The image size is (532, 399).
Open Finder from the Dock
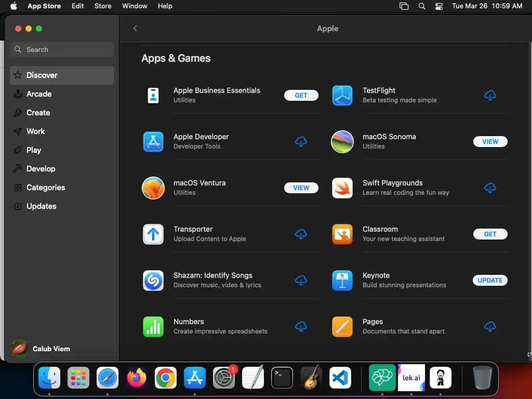(x=49, y=378)
